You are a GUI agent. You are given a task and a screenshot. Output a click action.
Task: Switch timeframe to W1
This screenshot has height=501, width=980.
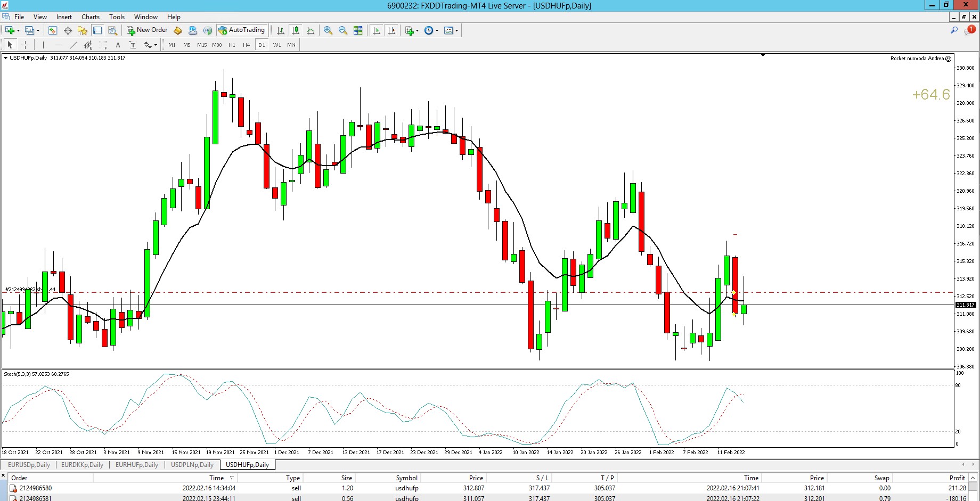point(277,45)
